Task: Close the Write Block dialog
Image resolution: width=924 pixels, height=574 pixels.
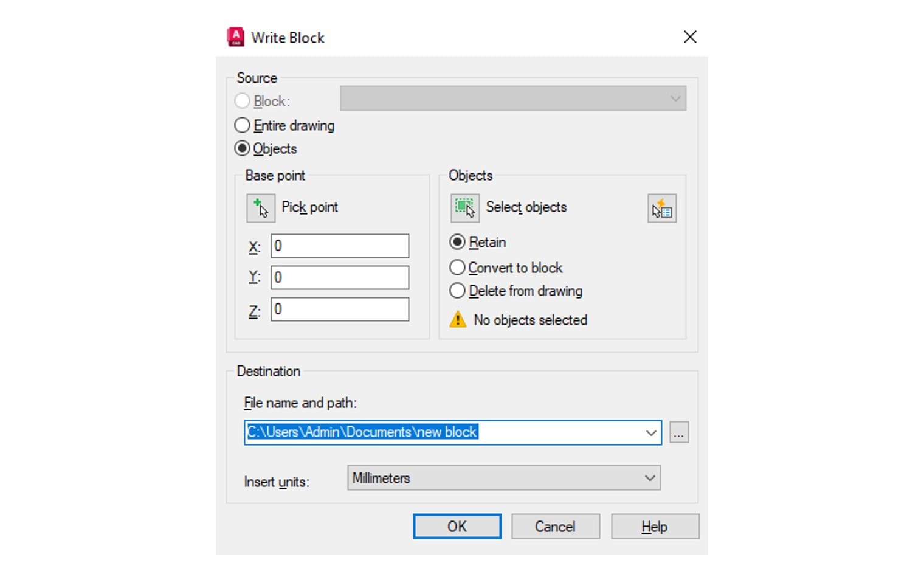Action: (x=690, y=37)
